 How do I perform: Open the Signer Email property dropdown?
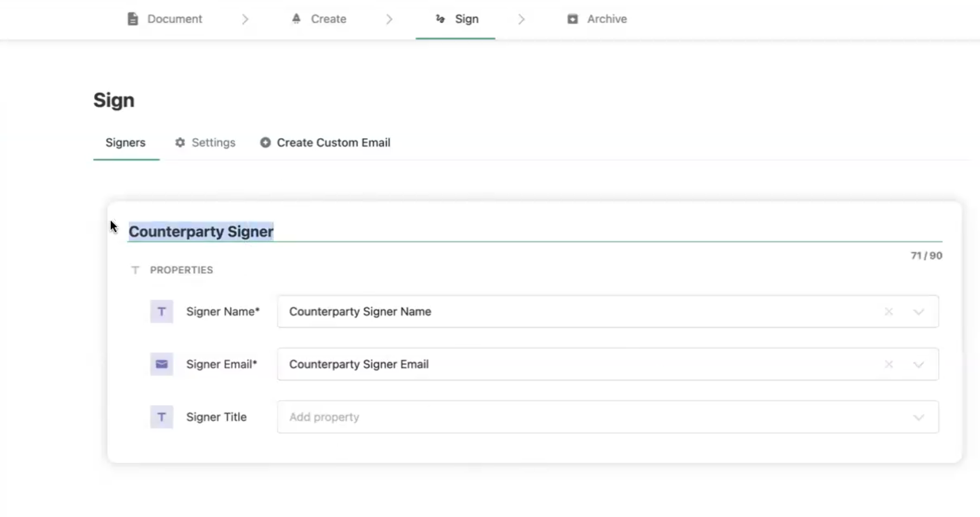tap(608, 364)
